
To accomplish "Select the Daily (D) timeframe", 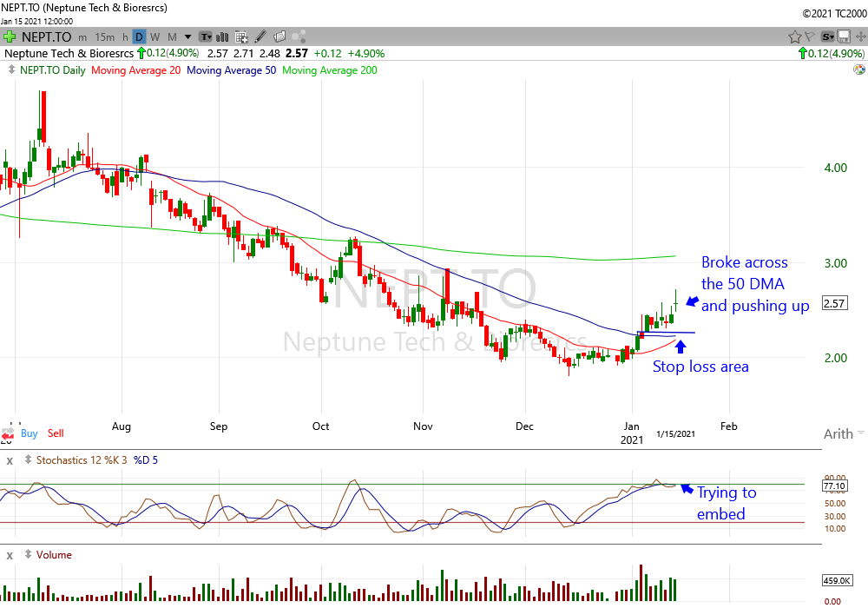I will [139, 37].
